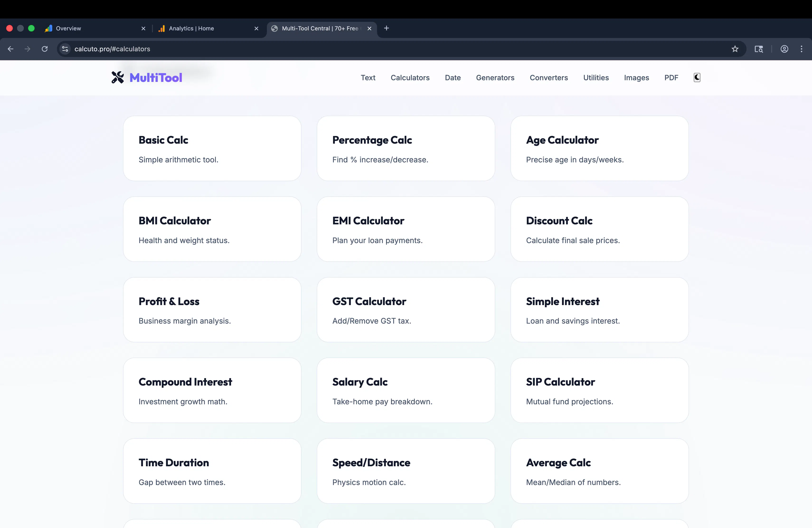Open the tab search icon in the toolbar
This screenshot has height=528, width=812.
[759, 49]
